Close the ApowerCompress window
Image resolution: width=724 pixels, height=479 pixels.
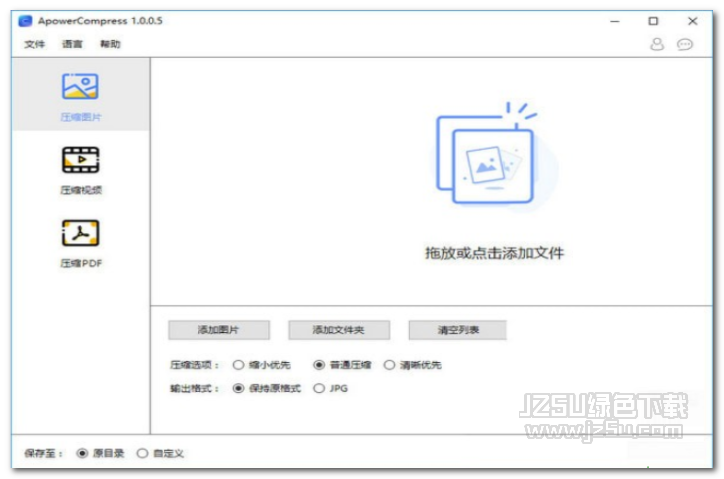(692, 21)
